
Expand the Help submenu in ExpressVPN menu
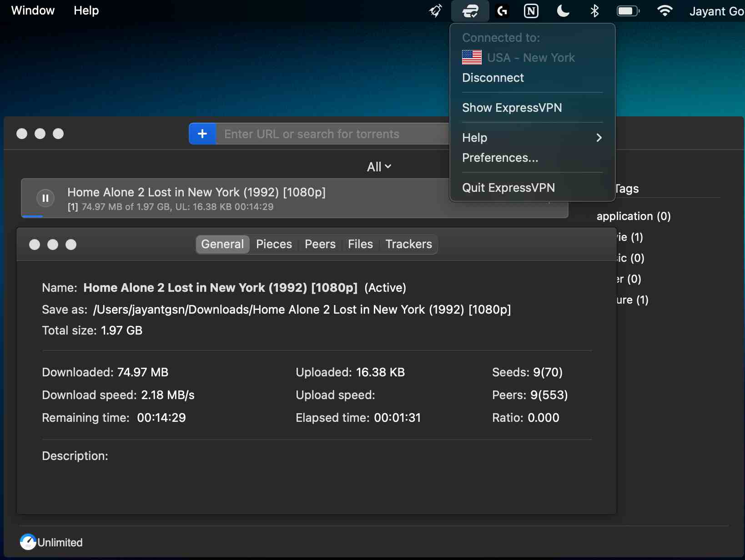tap(532, 138)
